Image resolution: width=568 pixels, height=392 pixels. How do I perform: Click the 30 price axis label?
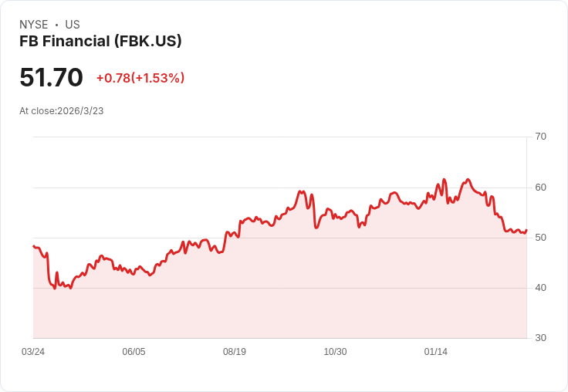(x=541, y=338)
